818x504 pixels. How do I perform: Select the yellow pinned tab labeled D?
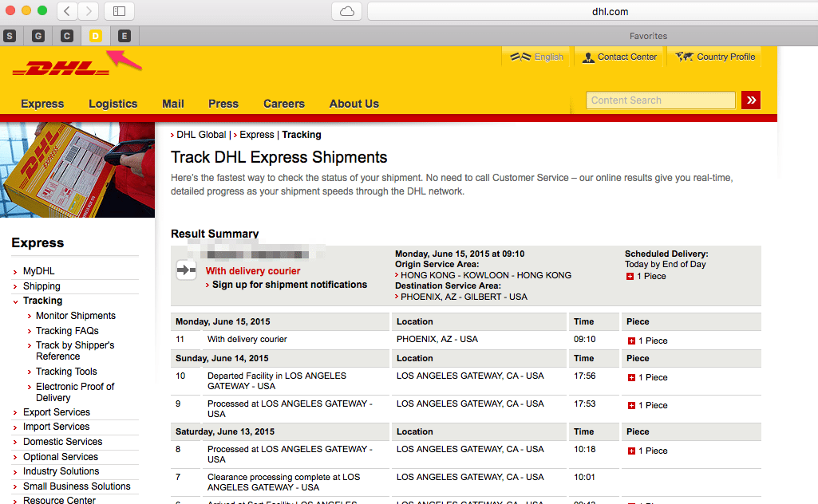pyautogui.click(x=95, y=36)
